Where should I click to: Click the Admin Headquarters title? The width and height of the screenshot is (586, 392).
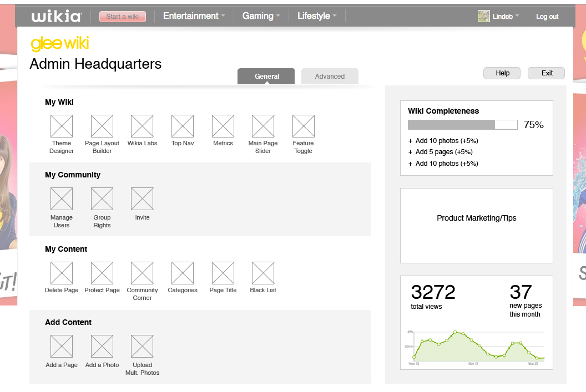[x=95, y=64]
